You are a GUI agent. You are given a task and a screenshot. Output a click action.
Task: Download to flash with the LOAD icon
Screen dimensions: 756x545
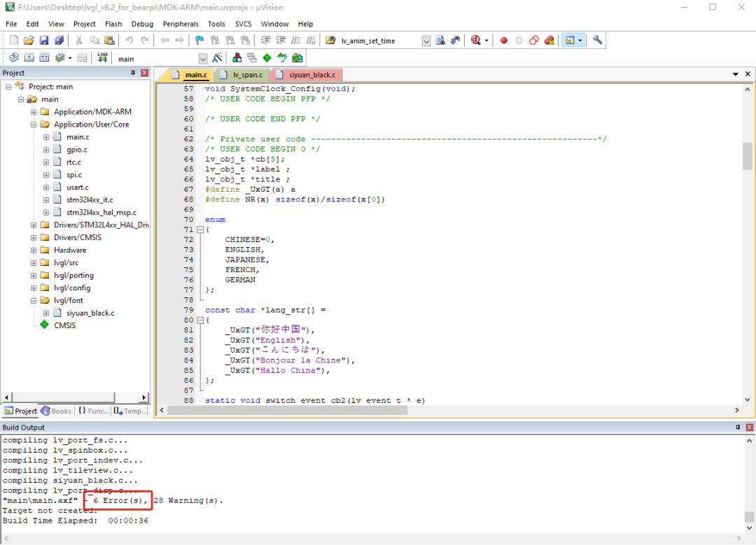(103, 58)
